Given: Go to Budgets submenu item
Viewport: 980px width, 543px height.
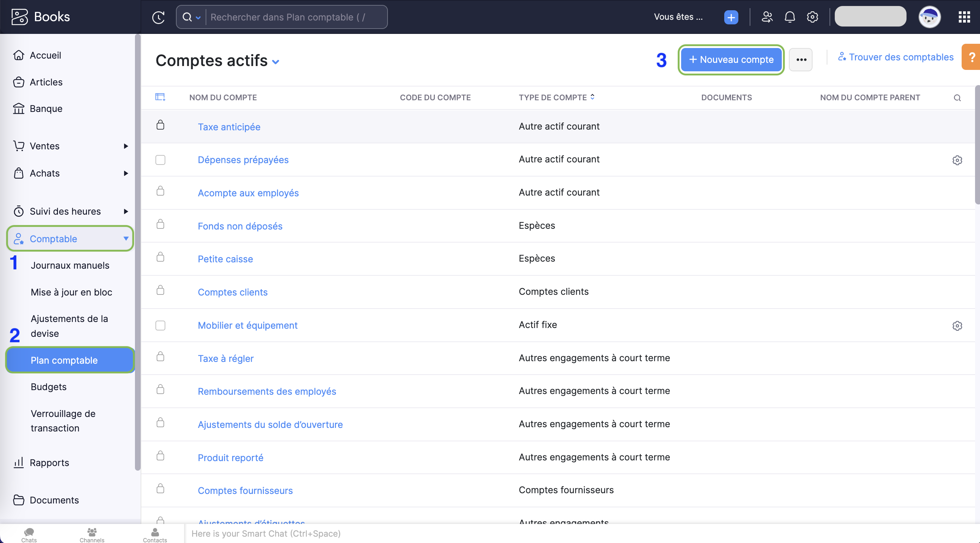Looking at the screenshot, I should (49, 387).
